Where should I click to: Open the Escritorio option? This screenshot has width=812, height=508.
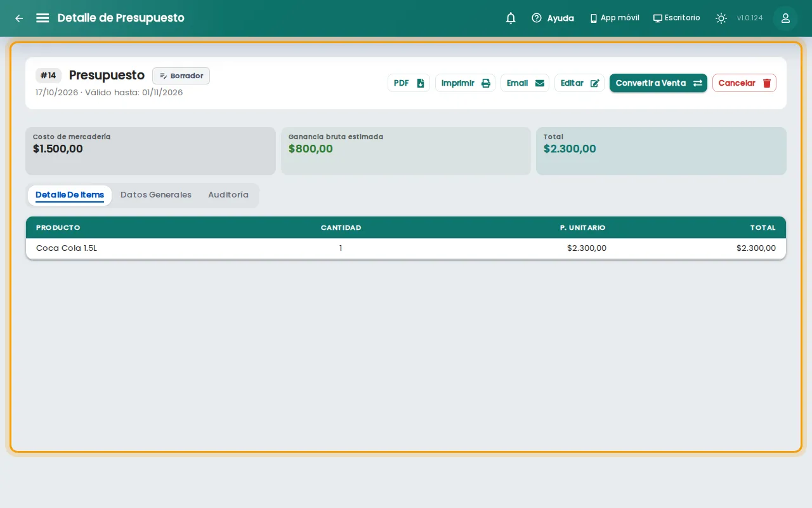676,18
